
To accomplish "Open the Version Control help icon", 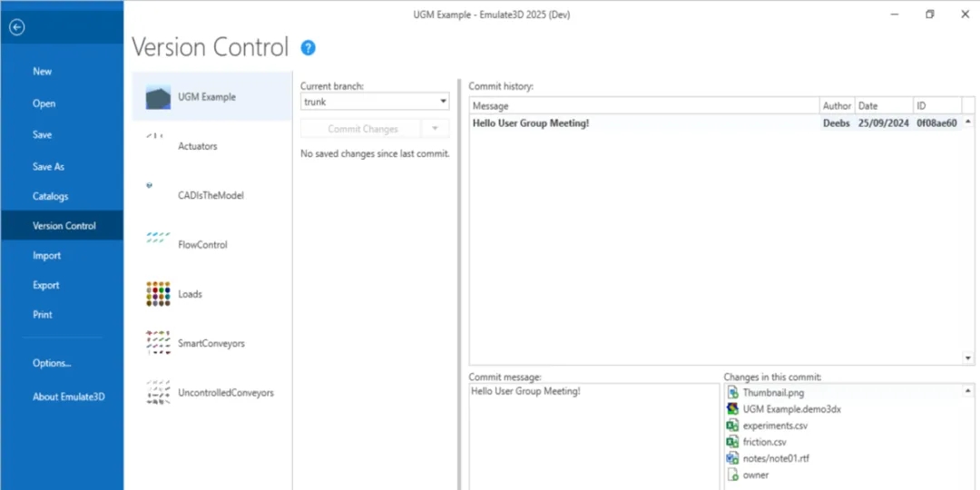I will 308,47.
